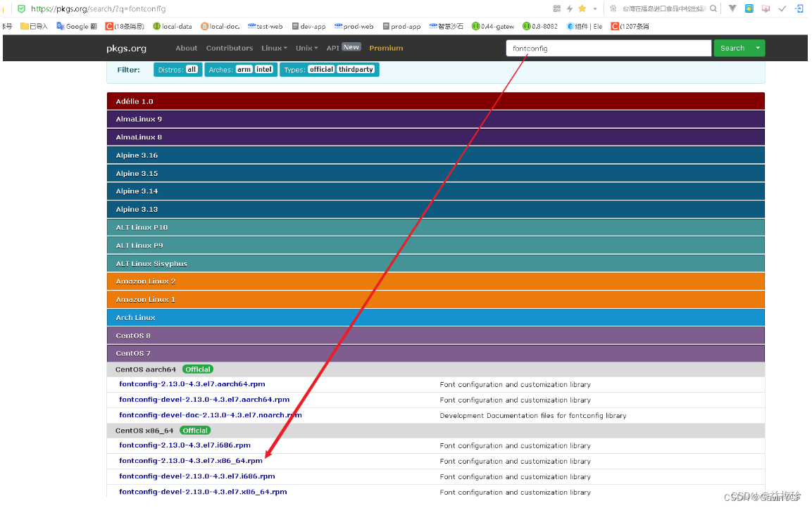
Task: Open the Linux dropdown menu
Action: tap(274, 48)
